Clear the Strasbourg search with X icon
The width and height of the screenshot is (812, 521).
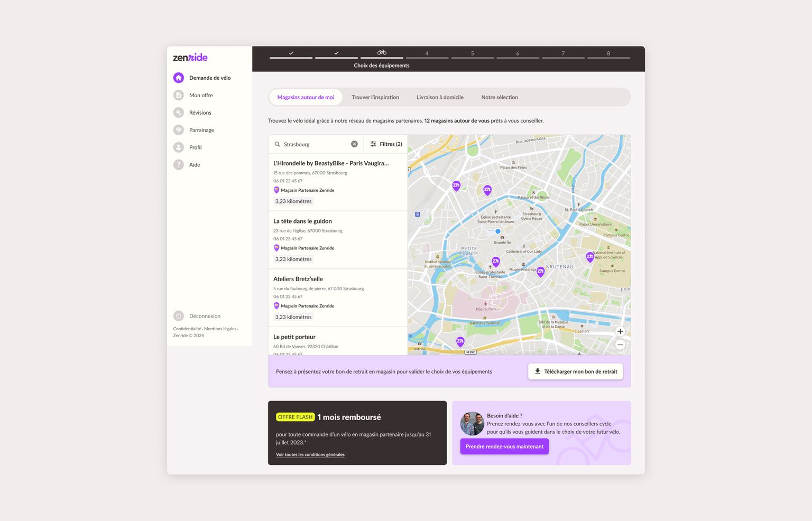(x=355, y=144)
